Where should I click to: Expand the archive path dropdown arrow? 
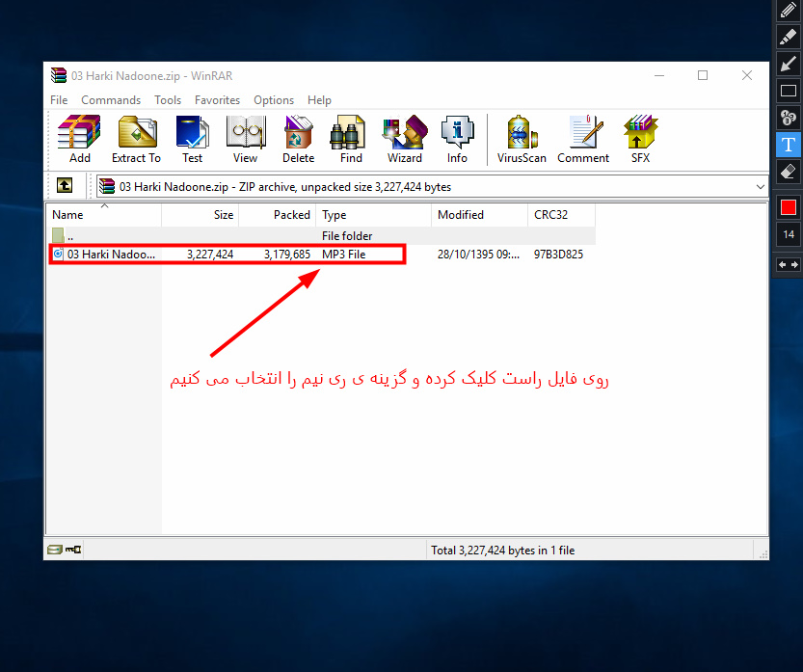point(760,187)
